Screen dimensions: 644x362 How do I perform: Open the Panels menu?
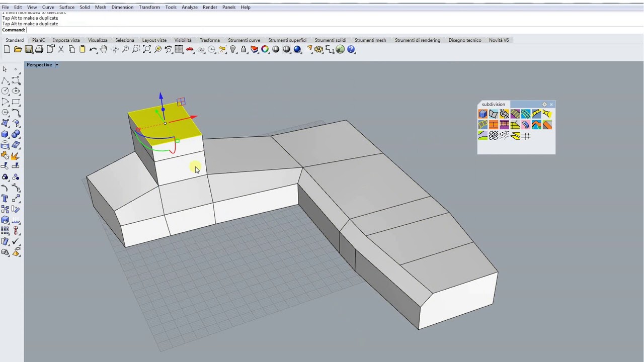pyautogui.click(x=229, y=7)
